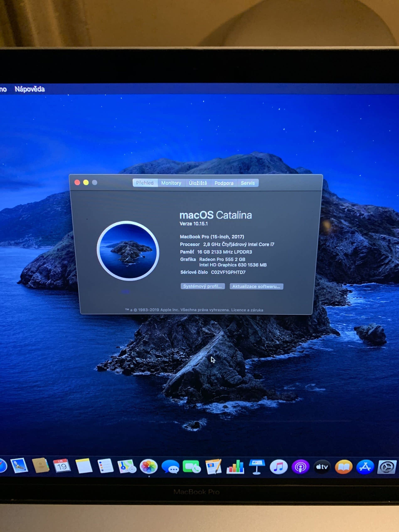Screen dimensions: 399x532
Task: Launch Calendar showing date 19
Action: point(62,466)
